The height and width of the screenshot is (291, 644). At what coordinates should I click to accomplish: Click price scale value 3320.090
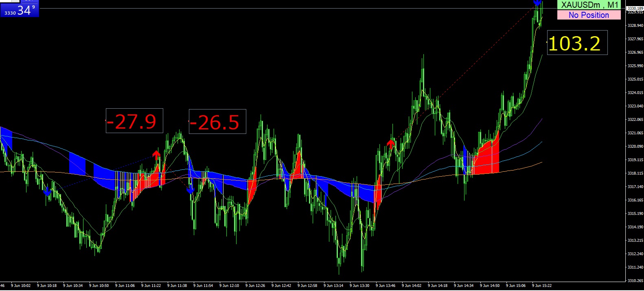pos(635,147)
